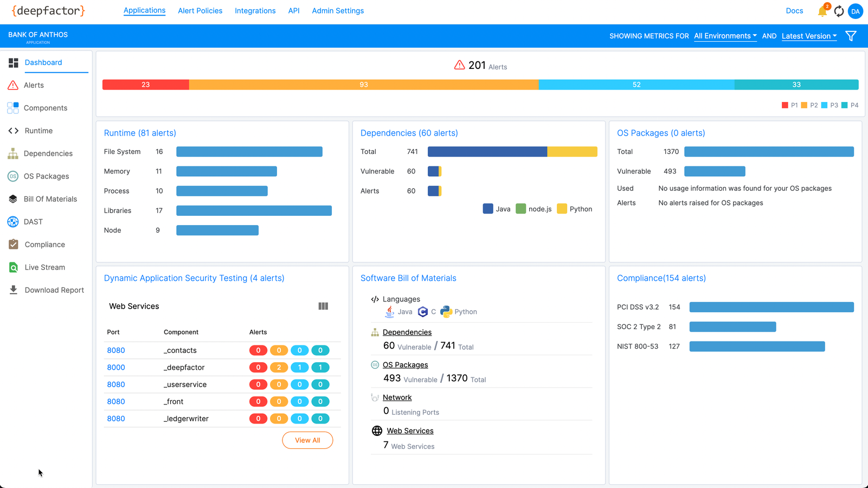Click the OS Packages circle icon in sidebar
The height and width of the screenshot is (488, 868).
click(13, 176)
